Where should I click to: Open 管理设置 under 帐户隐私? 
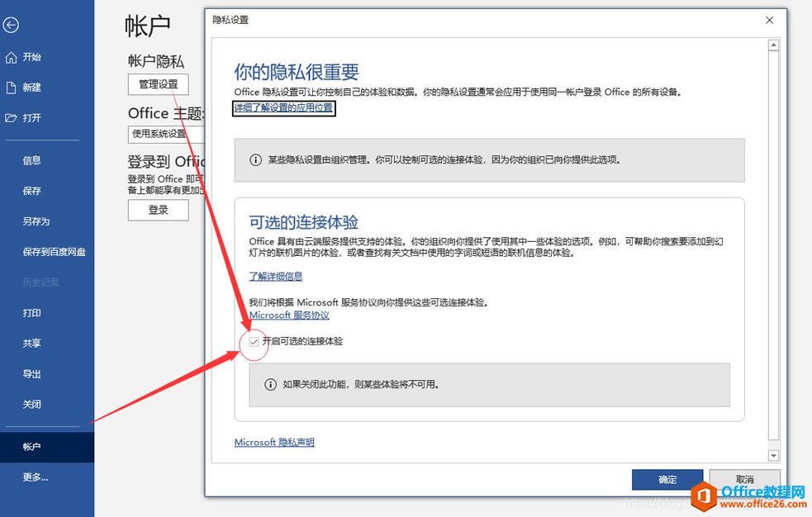coord(158,84)
